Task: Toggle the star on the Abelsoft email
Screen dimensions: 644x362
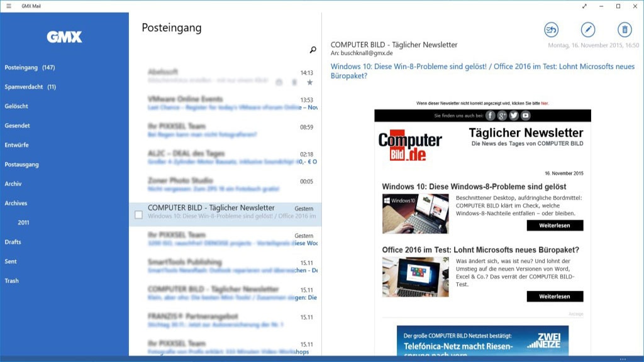Action: coord(309,81)
